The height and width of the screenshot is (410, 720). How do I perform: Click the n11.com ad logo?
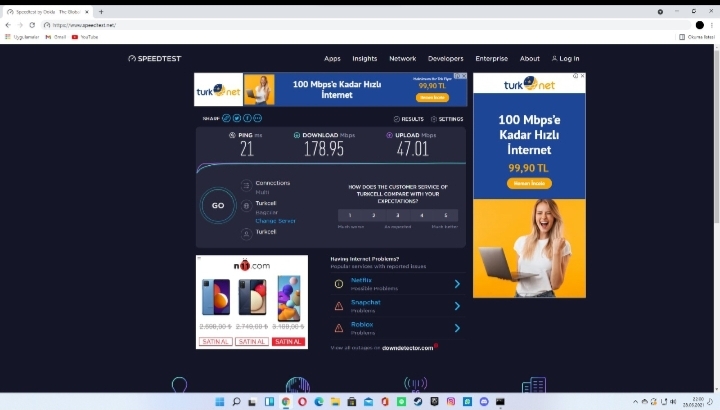pos(252,265)
